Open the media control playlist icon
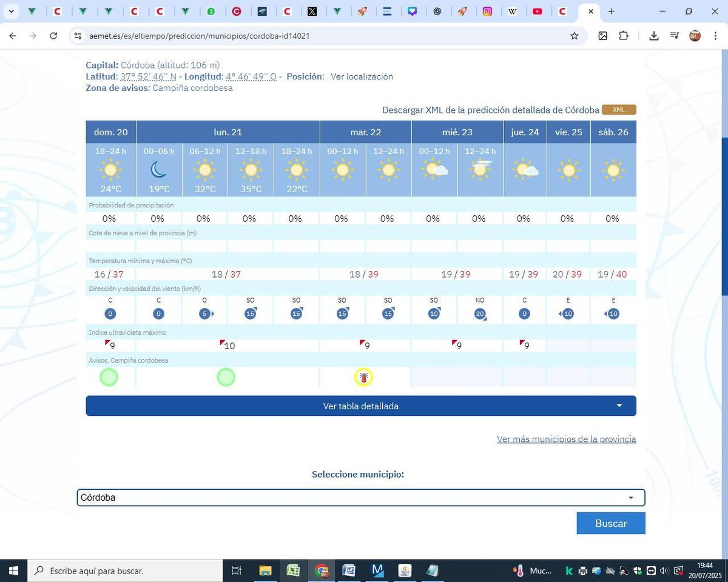This screenshot has width=728, height=582. click(x=674, y=36)
